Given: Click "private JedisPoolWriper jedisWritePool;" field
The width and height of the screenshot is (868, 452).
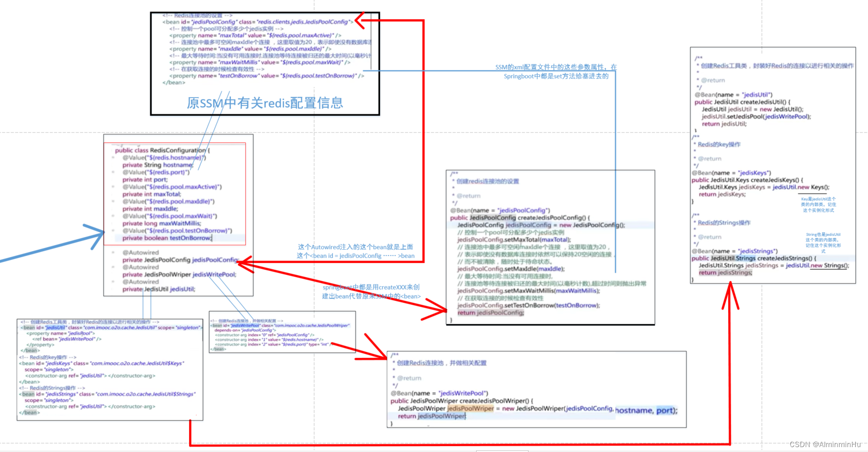Looking at the screenshot, I should 179,274.
